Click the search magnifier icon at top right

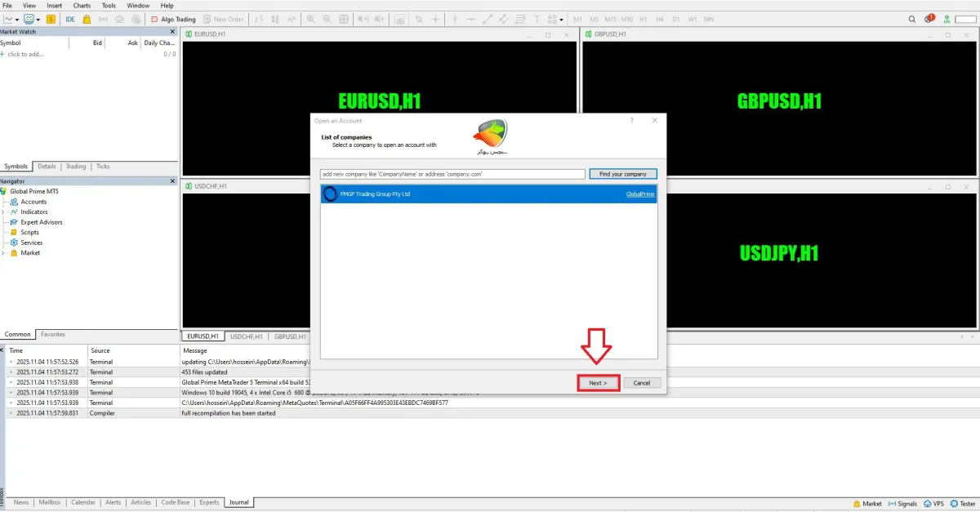click(x=912, y=19)
